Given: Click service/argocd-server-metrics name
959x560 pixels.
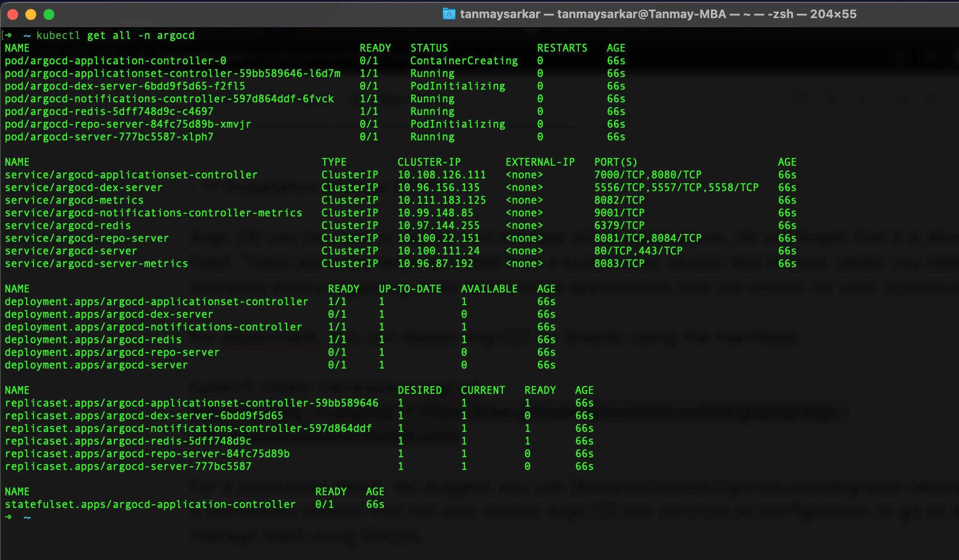Looking at the screenshot, I should pyautogui.click(x=96, y=263).
